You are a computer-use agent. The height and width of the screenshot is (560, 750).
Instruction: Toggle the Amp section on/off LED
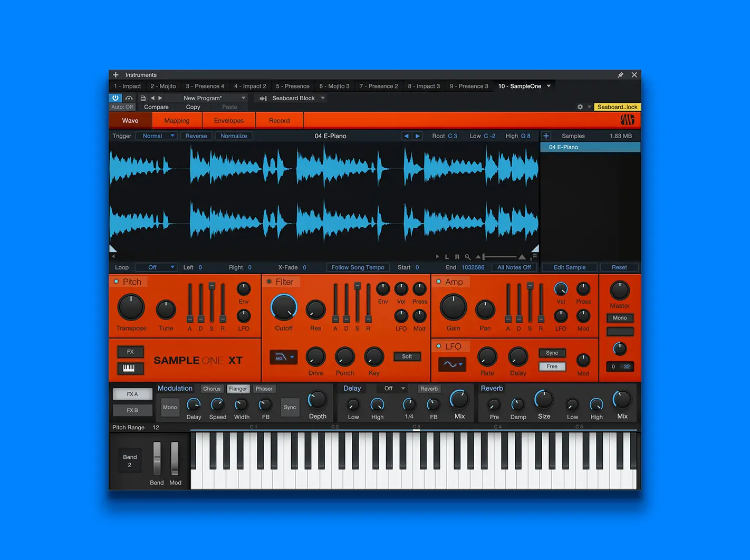coord(438,282)
